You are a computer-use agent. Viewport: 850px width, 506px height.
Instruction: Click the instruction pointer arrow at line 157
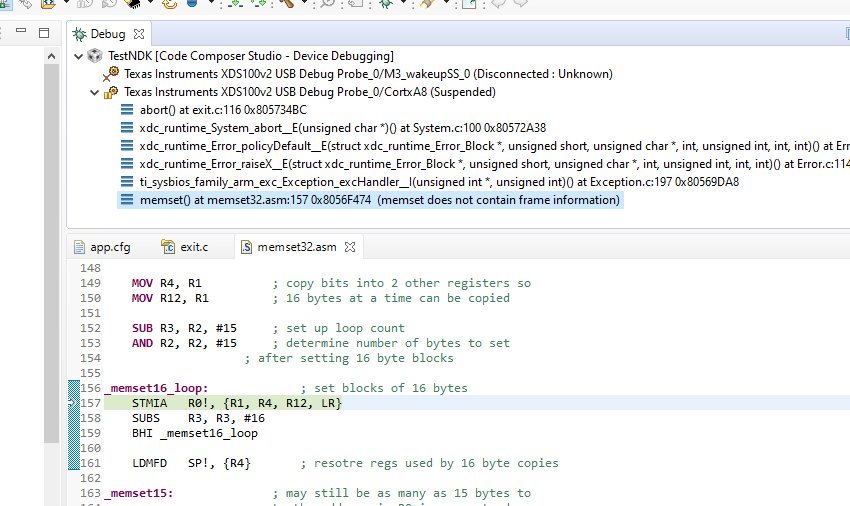tap(71, 403)
